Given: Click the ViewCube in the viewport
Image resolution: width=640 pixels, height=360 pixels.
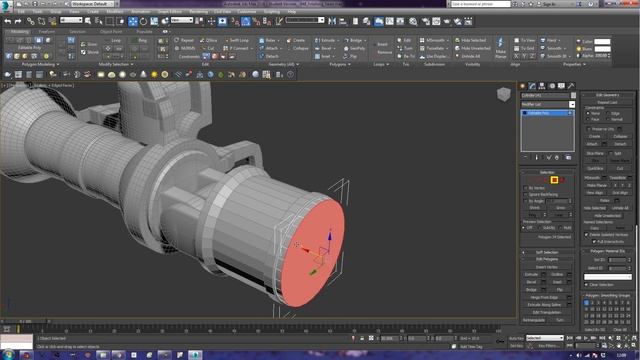Looking at the screenshot, I should 504,94.
